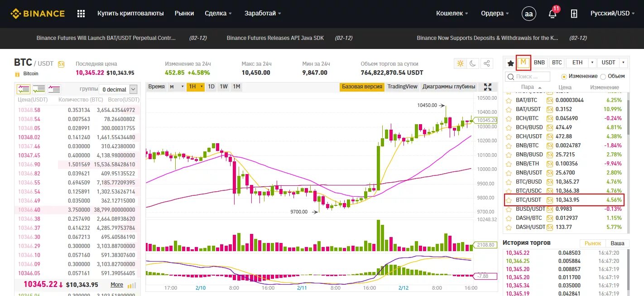Viewport: 644px width, 296px height.
Task: Click the share icon
Action: [487, 63]
